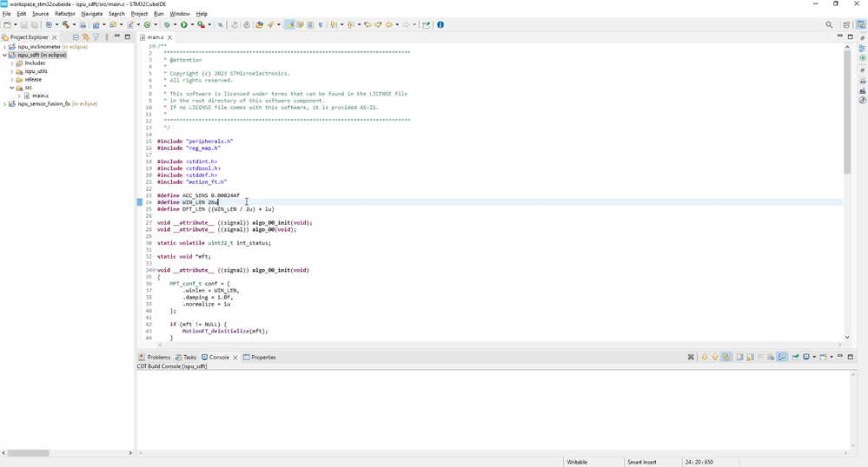This screenshot has width=868, height=467.
Task: Click Filter icon in Project Explorer
Action: coord(96,37)
